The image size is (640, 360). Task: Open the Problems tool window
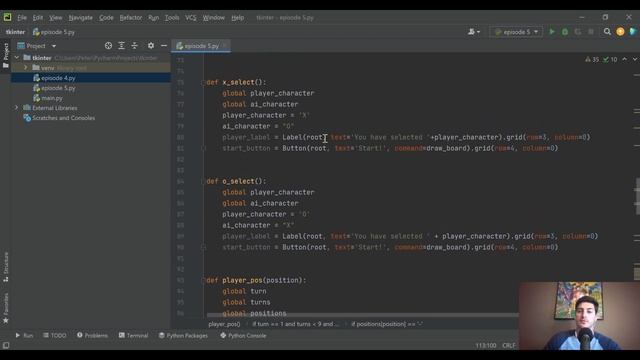click(92, 336)
